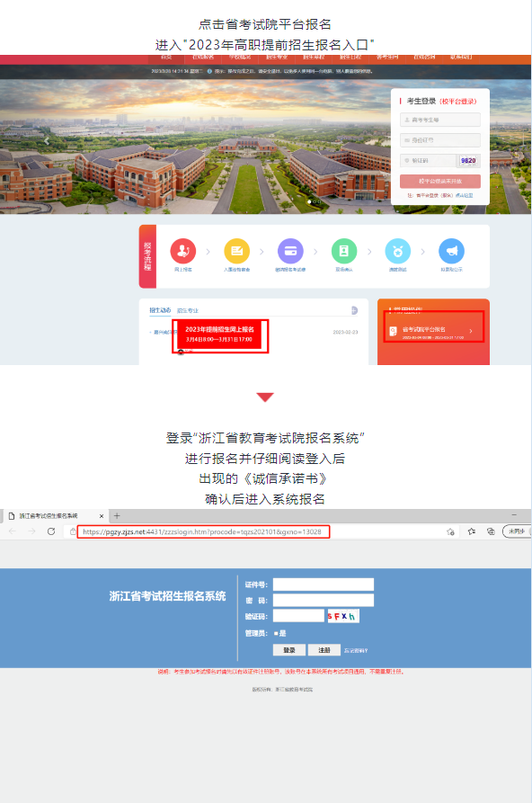The height and width of the screenshot is (803, 532).
Task: Click the yellow 入围资格审查 step icon
Action: (236, 251)
